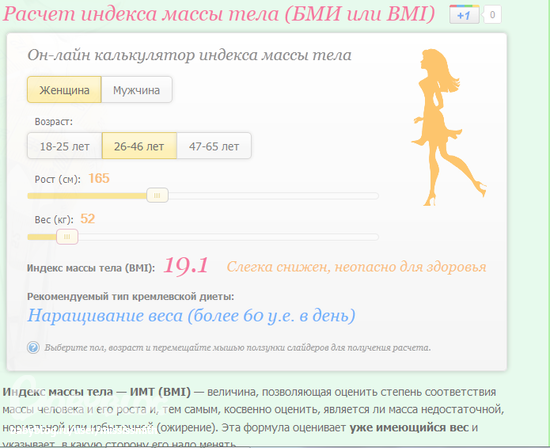Click the Google +1 button
Screen dimensions: 550x448
(x=464, y=15)
